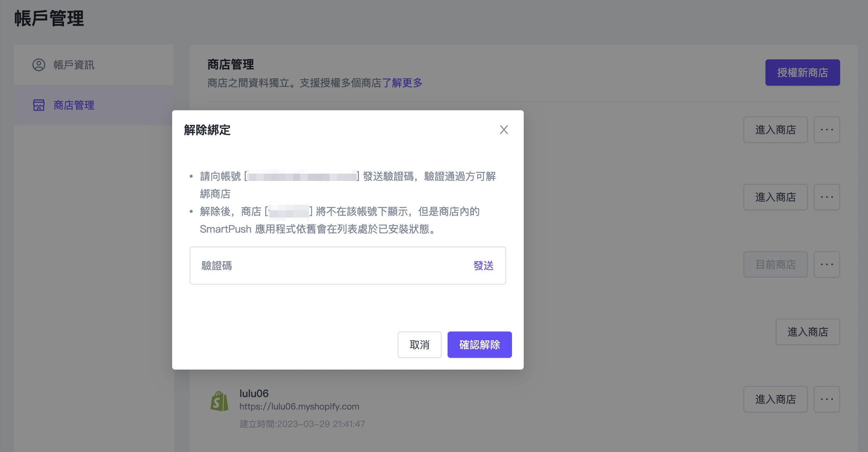Click the 授權新商店 button
This screenshot has width=868, height=452.
coord(802,73)
